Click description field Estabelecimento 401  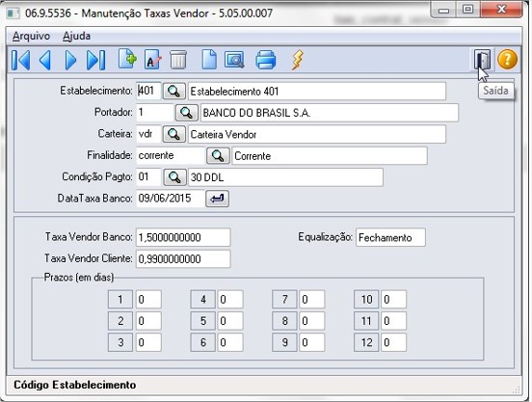(317, 92)
